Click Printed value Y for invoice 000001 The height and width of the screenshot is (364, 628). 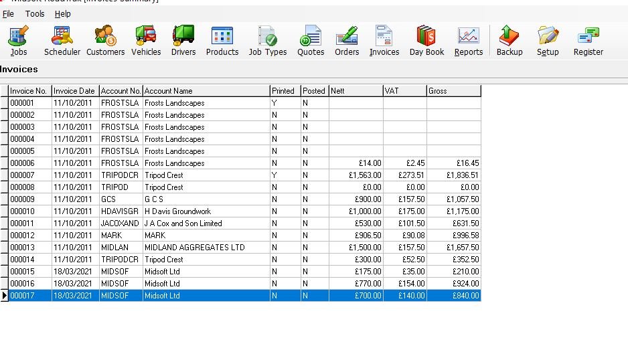pos(286,103)
